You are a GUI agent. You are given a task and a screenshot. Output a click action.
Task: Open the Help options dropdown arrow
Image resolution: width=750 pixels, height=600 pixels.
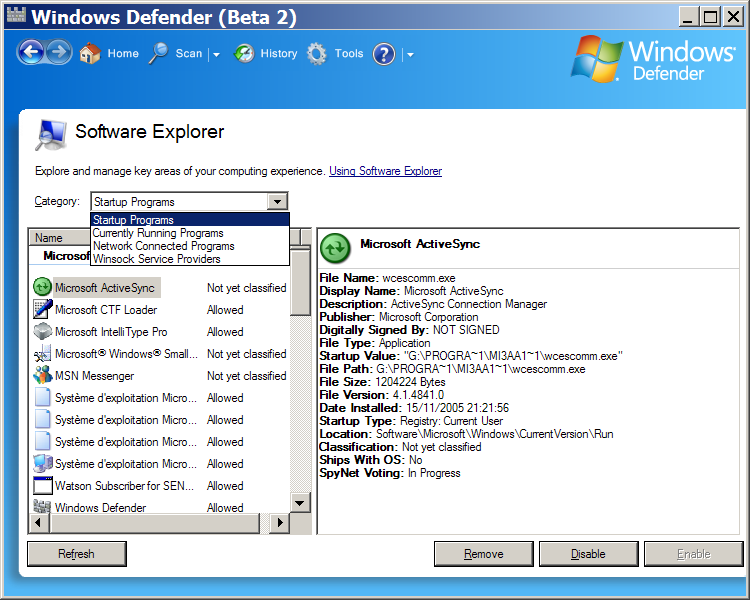(x=410, y=55)
